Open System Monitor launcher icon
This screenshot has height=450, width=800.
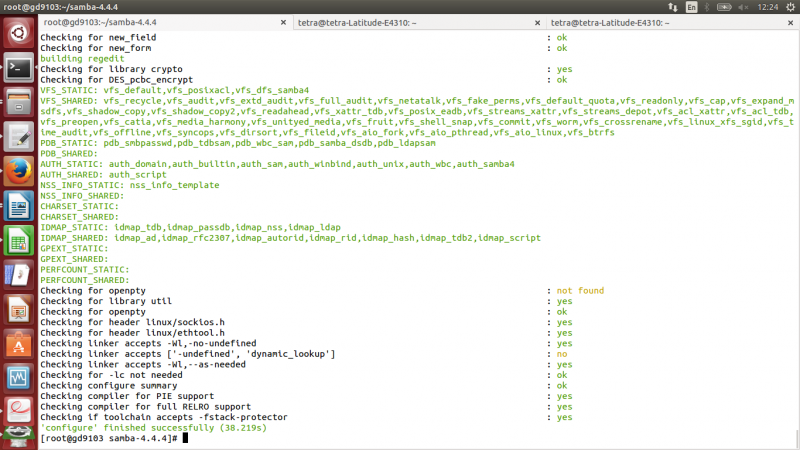click(x=19, y=379)
